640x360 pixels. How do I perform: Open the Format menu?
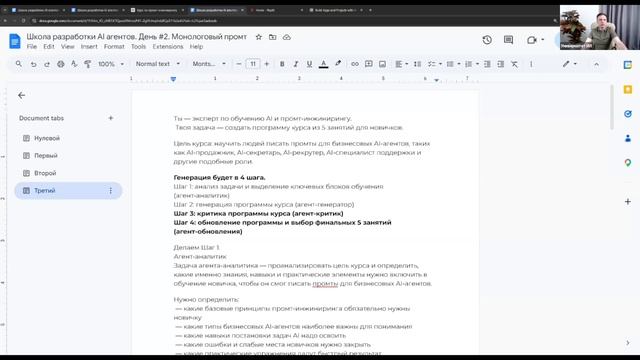(114, 47)
